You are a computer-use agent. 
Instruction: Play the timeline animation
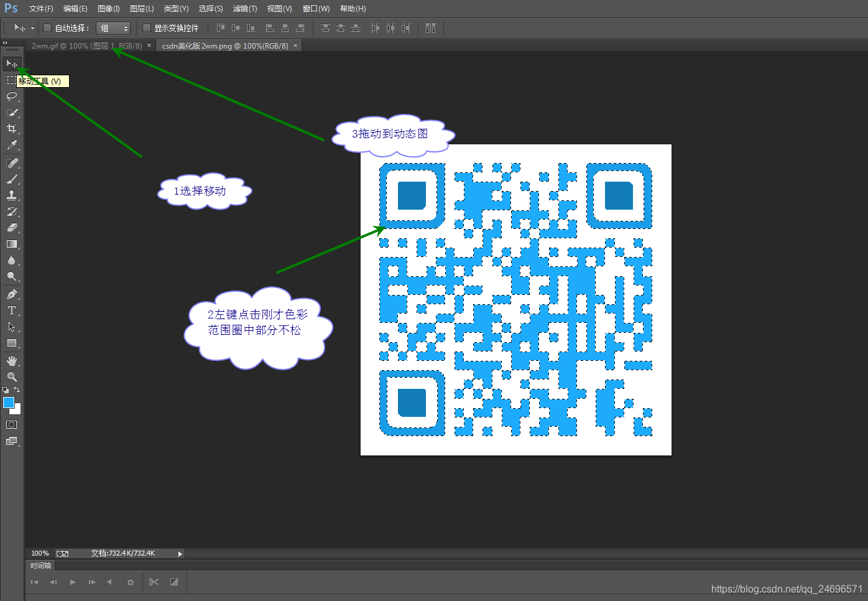(73, 582)
